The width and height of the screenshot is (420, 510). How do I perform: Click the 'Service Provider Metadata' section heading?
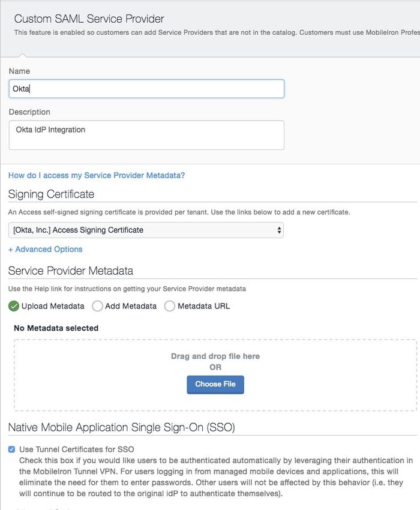point(71,271)
